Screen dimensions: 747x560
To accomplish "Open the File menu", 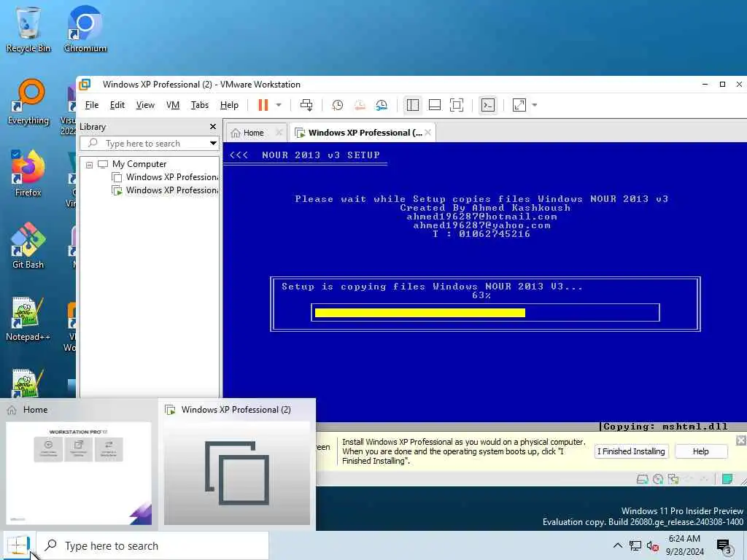I will click(x=91, y=105).
